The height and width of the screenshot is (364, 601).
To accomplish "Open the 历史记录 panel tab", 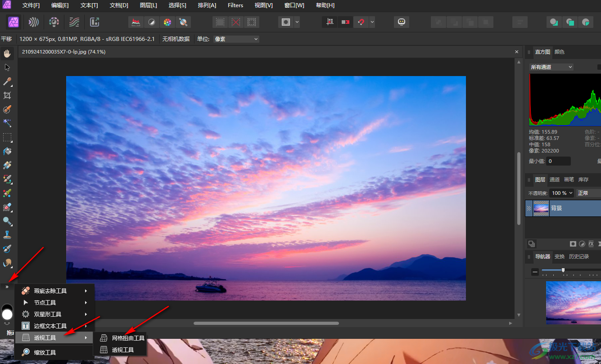I will (578, 256).
